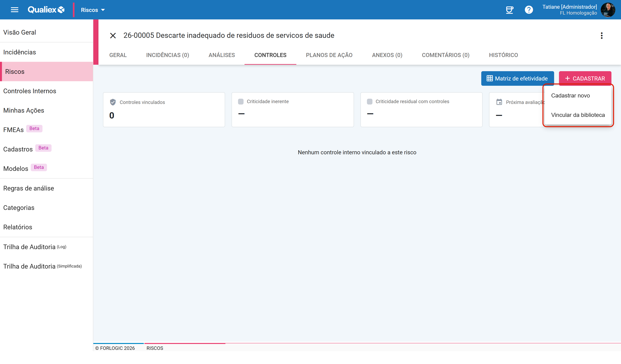Open the hamburger navigation menu
This screenshot has height=364, width=621.
click(15, 10)
